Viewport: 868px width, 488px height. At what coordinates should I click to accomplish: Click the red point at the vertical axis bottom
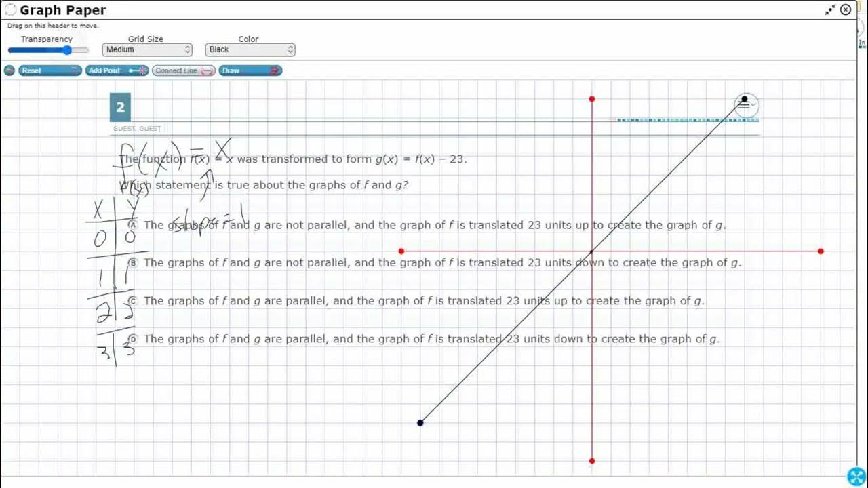coord(592,461)
